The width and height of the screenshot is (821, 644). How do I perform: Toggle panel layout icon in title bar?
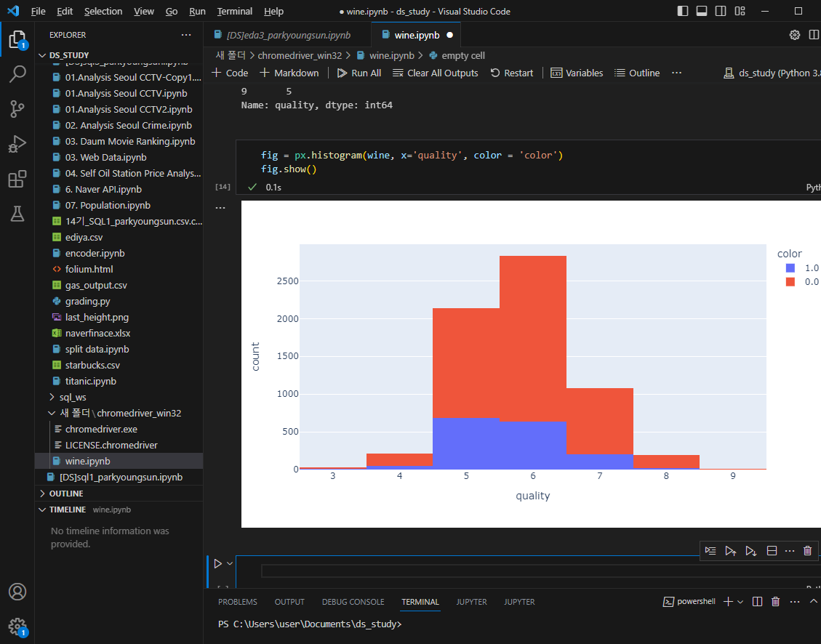point(702,11)
